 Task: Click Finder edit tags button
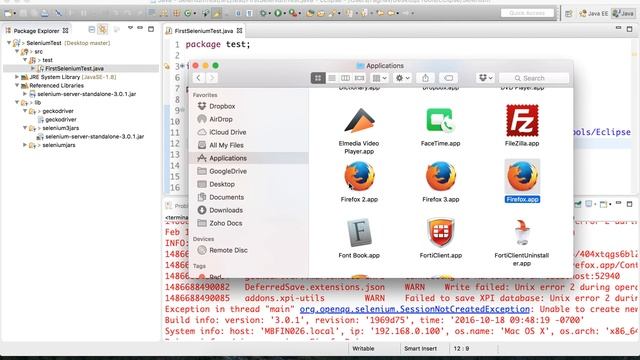pyautogui.click(x=448, y=78)
